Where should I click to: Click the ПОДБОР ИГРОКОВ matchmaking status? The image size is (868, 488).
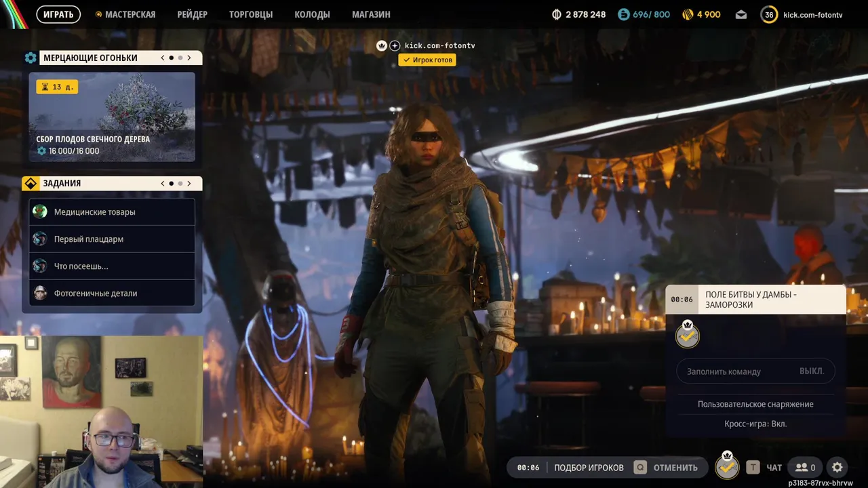[589, 468]
